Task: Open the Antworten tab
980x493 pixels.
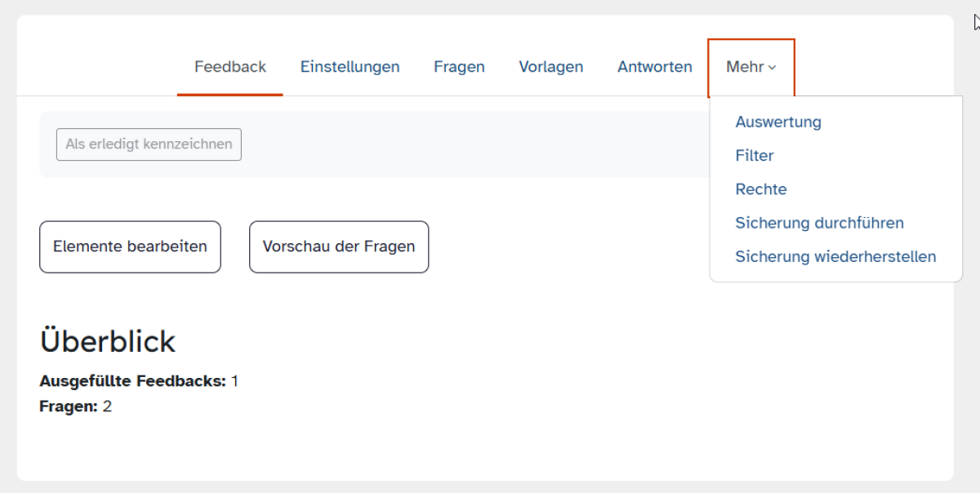Action: click(655, 67)
